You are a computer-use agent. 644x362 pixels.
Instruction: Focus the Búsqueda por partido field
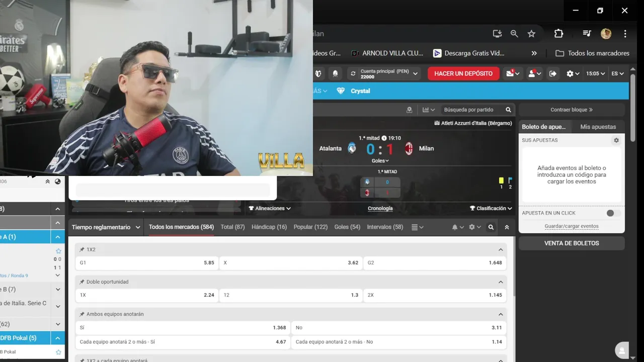(x=471, y=110)
